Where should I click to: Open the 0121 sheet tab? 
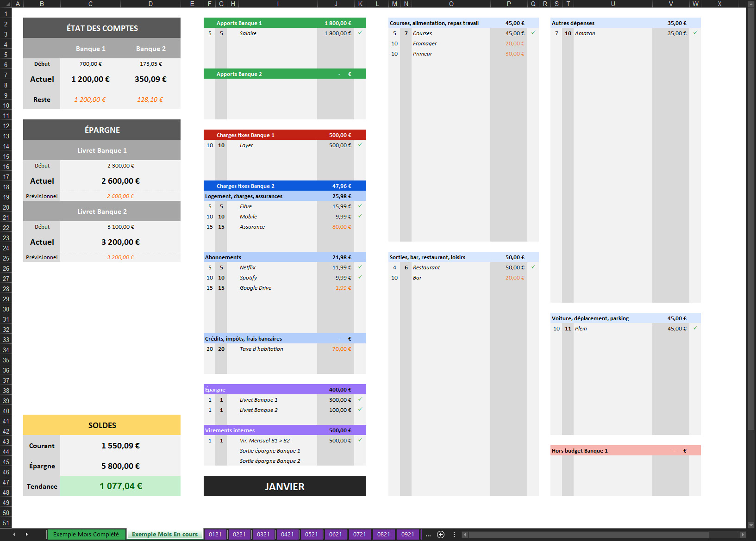215,535
